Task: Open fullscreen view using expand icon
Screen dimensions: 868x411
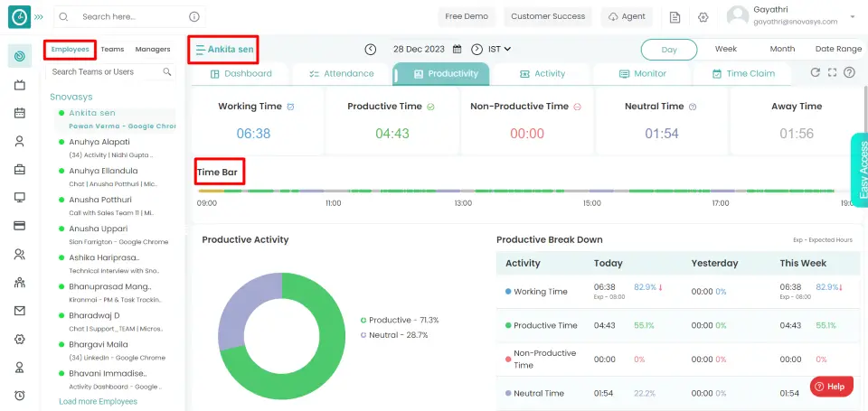Action: click(x=833, y=73)
